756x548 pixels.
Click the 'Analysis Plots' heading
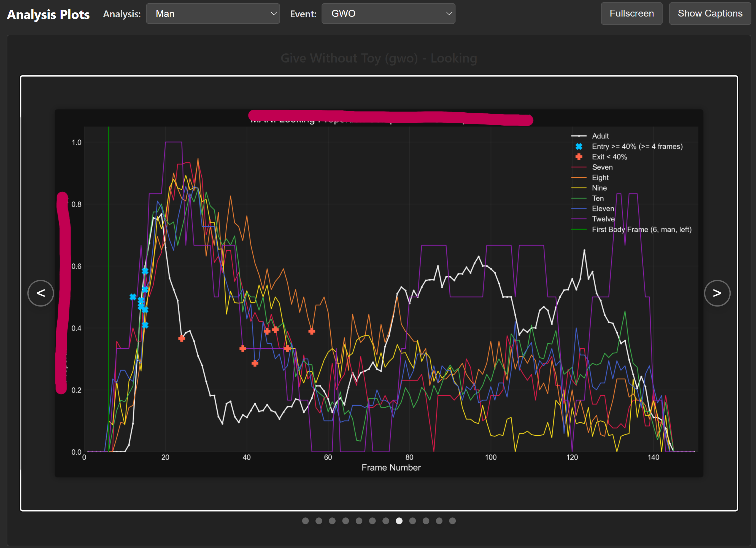48,14
